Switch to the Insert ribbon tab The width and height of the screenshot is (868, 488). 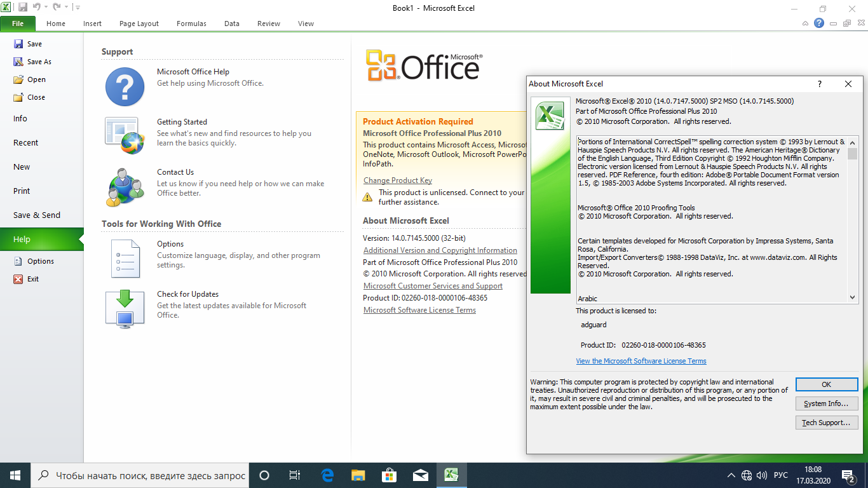(x=92, y=24)
